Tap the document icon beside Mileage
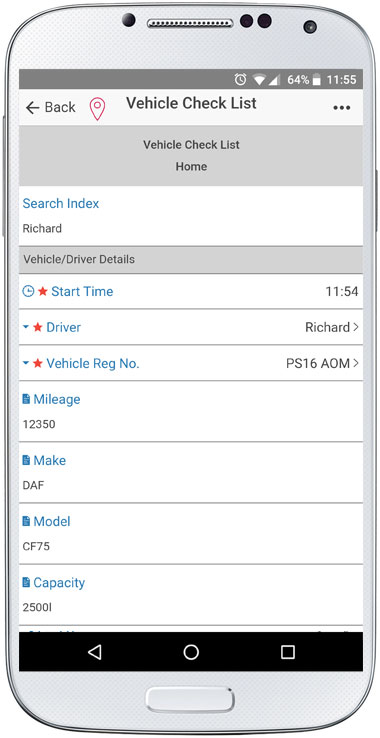380x738 pixels. pos(26,399)
